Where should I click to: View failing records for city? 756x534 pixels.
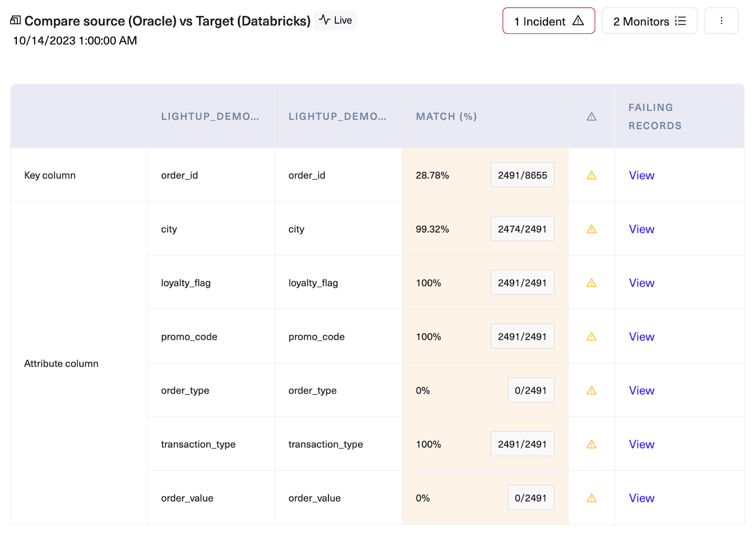tap(641, 229)
